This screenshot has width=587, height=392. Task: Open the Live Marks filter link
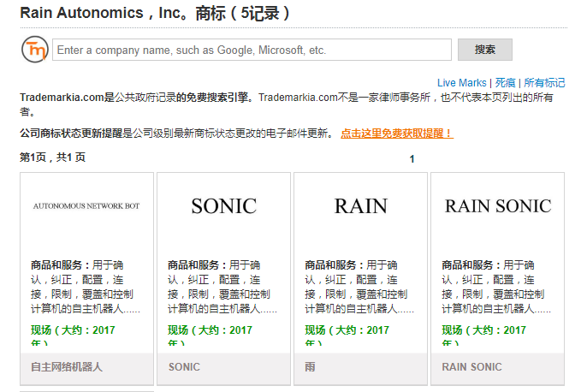click(461, 83)
